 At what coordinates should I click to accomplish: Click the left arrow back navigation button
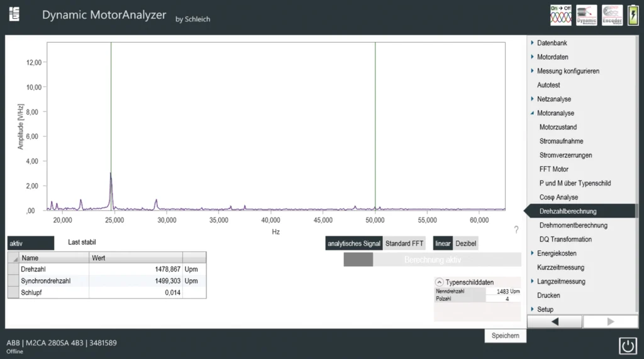tap(554, 322)
